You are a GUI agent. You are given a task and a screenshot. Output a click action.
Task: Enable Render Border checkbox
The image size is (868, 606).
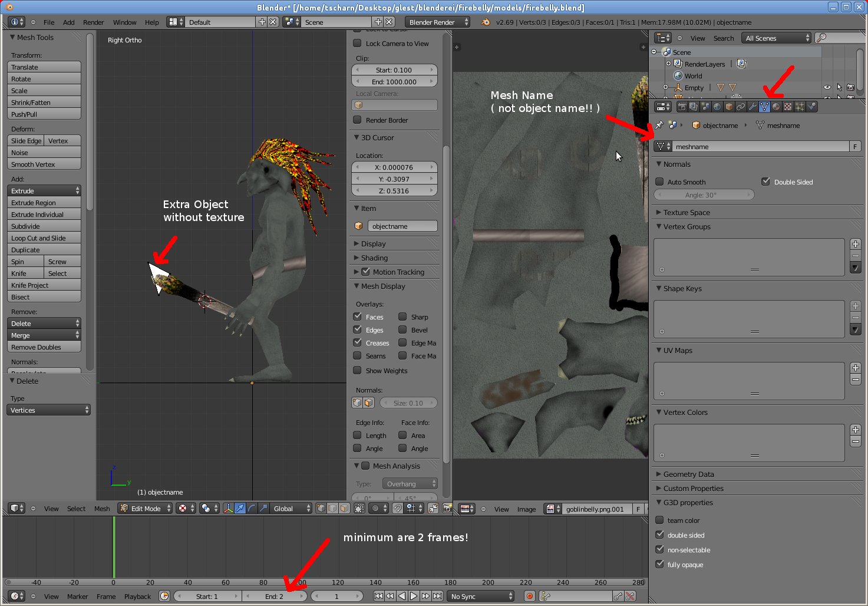(x=357, y=120)
